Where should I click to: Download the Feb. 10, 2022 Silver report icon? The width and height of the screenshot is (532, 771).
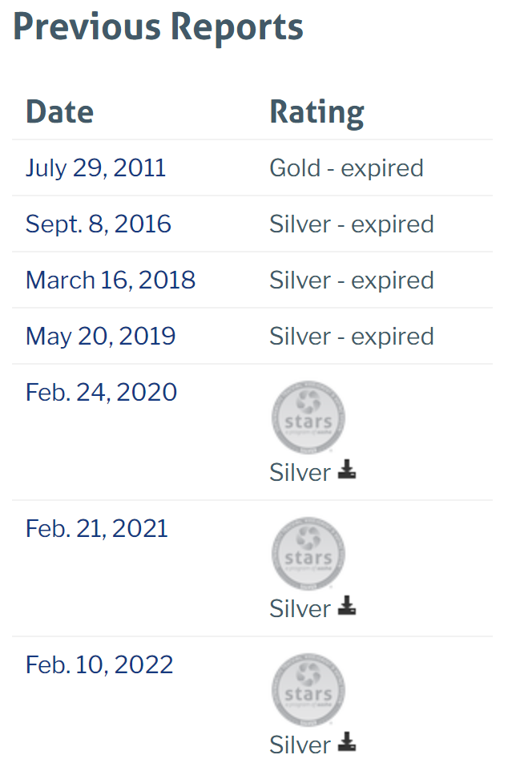tap(346, 743)
